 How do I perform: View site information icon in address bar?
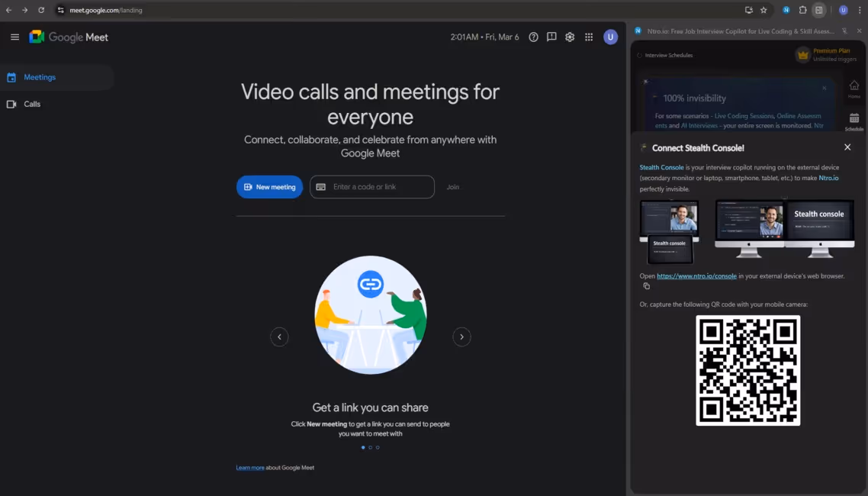click(61, 10)
